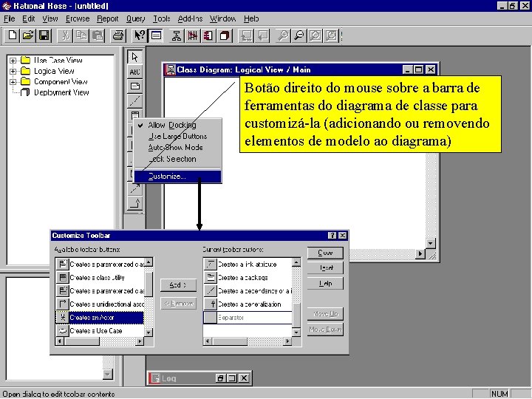
Task: Click the Reset button in Customize Toolbar
Action: (x=325, y=268)
